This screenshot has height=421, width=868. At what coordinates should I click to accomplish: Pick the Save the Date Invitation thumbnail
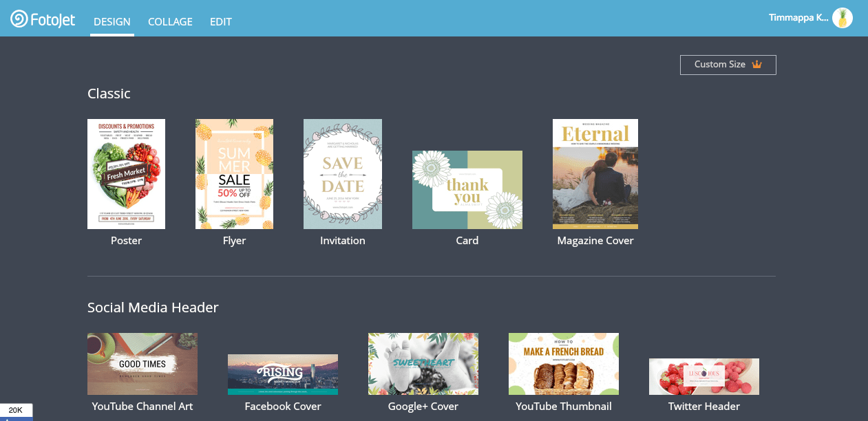click(x=342, y=174)
